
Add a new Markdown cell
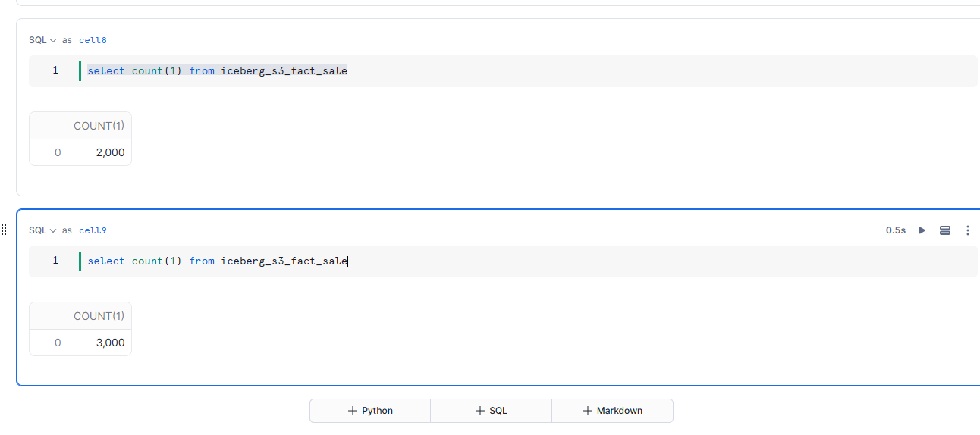click(612, 411)
